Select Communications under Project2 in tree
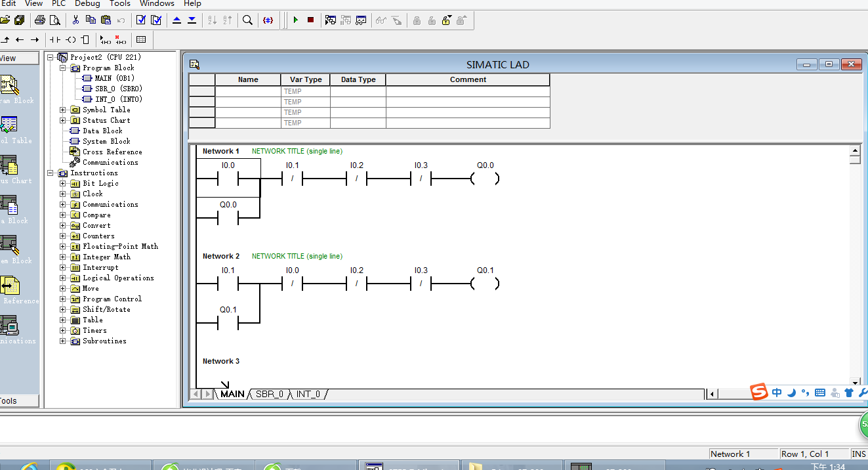The width and height of the screenshot is (868, 470). 110,162
